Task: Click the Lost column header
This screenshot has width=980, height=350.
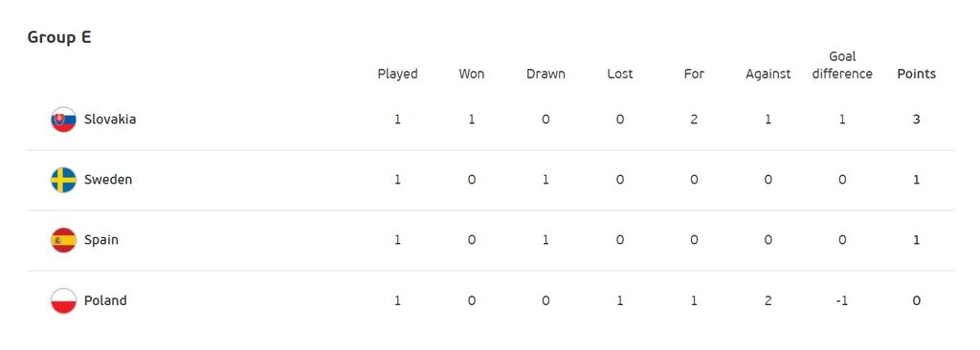Action: click(620, 74)
